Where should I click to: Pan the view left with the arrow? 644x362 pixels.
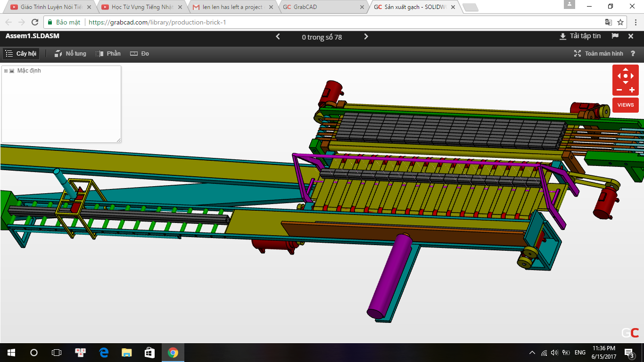coord(619,76)
